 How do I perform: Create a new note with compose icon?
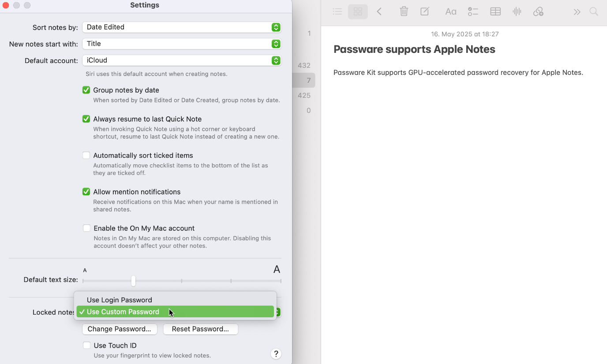(425, 12)
